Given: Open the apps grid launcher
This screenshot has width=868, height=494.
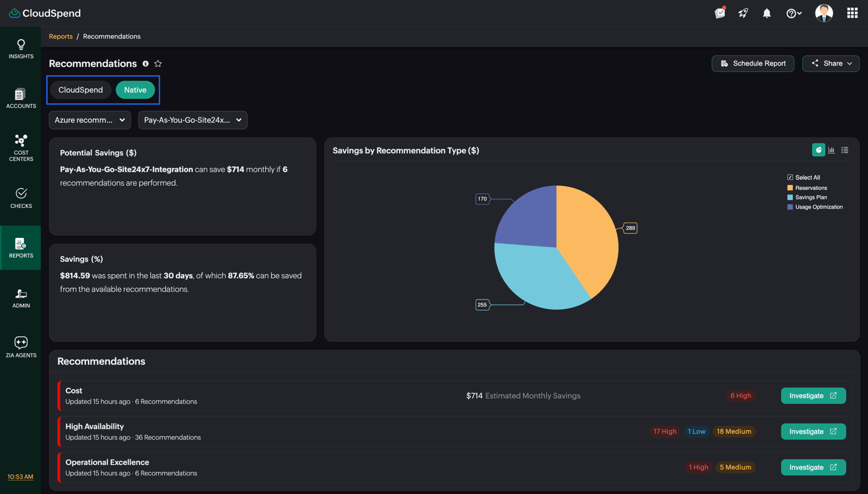Looking at the screenshot, I should tap(852, 13).
